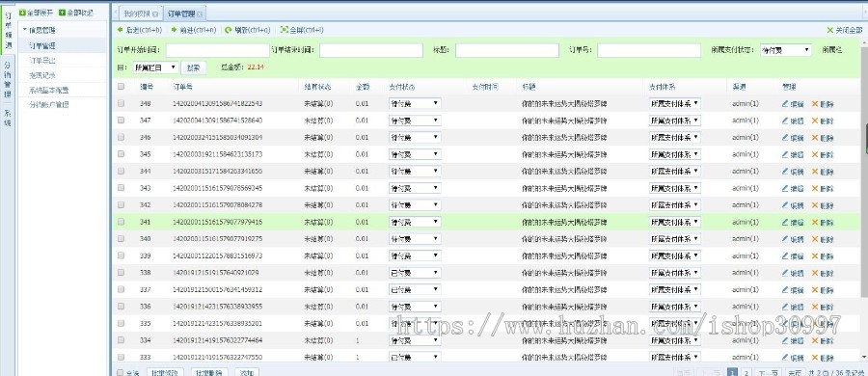Collapse the 信息管理 tree node

pos(24,30)
